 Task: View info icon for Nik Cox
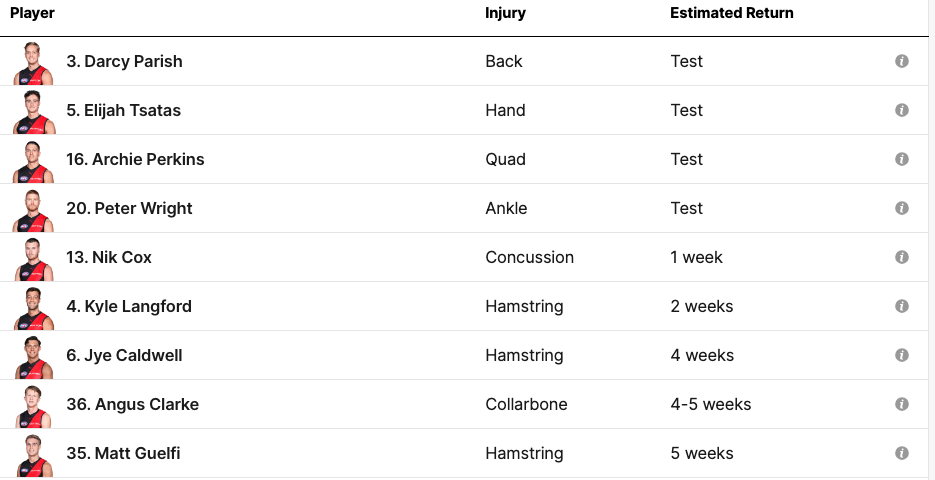(x=902, y=257)
